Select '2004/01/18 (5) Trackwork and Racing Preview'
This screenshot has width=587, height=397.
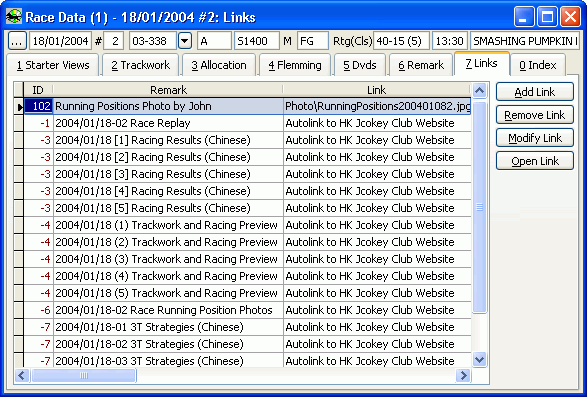tap(168, 293)
